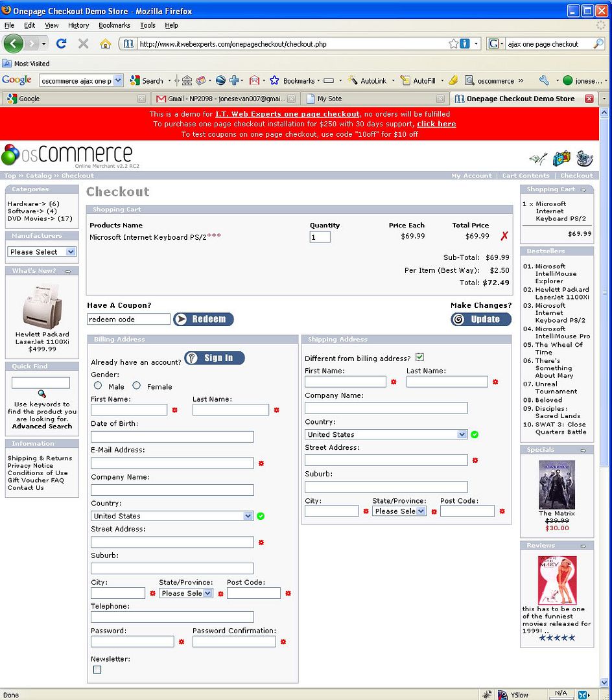Expand shipping State/Province dropdown
Image resolution: width=612 pixels, height=700 pixels.
399,511
